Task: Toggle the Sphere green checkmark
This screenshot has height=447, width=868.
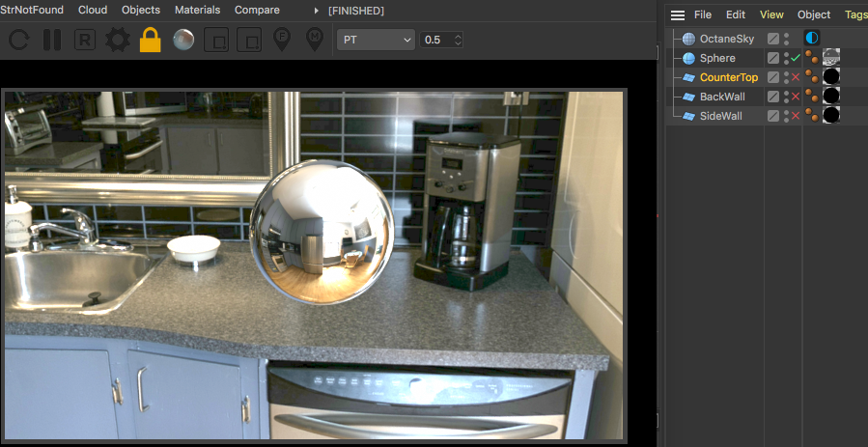Action: click(796, 58)
